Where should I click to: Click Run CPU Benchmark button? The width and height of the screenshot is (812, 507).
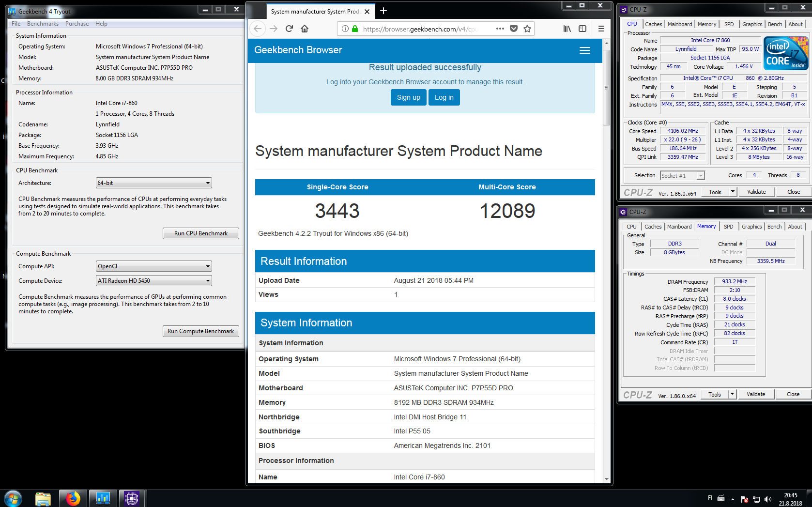[201, 233]
